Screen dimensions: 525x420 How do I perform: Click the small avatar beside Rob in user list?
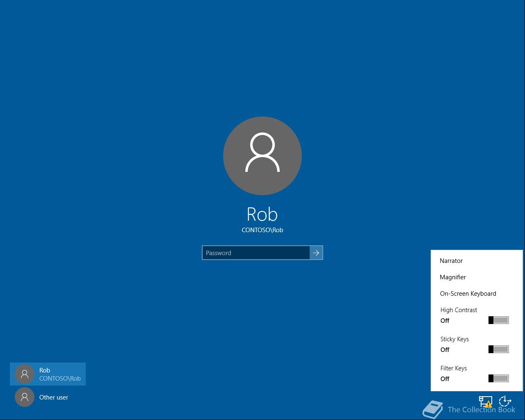click(25, 374)
